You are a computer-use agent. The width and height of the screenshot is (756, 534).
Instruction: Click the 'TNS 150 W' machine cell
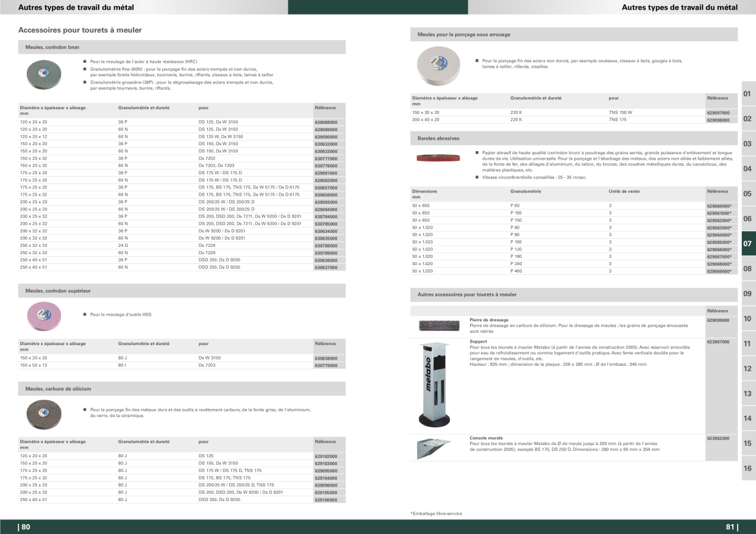pyautogui.click(x=621, y=113)
